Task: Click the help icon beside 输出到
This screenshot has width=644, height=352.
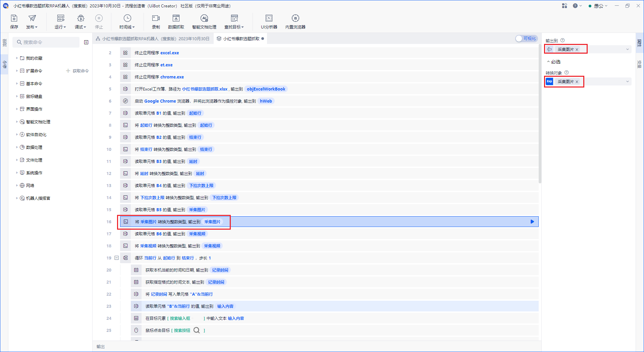Action: point(562,40)
